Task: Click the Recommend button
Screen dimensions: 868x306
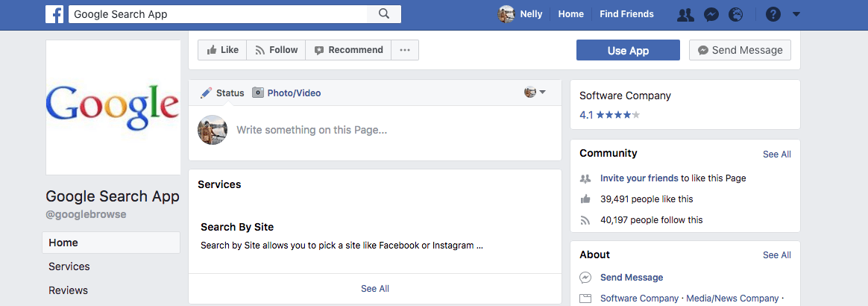Action: point(349,50)
